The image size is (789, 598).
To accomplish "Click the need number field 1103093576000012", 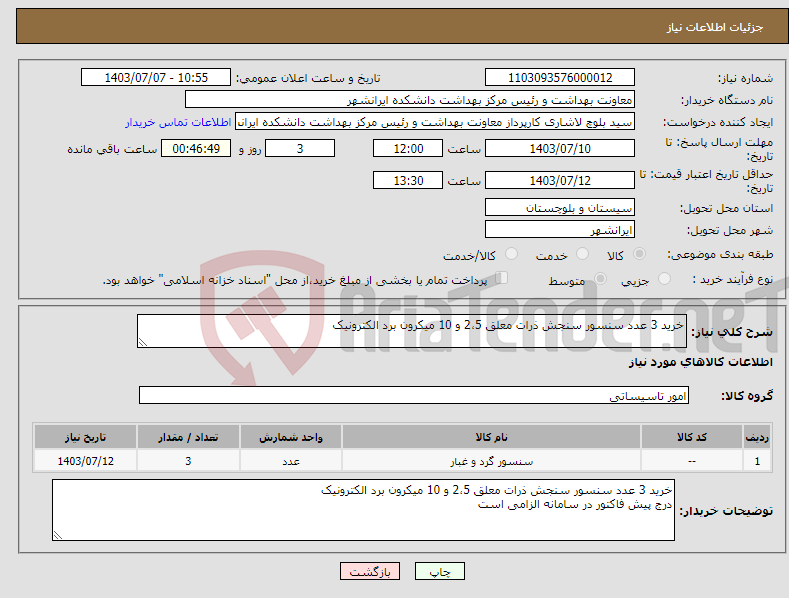I will 560,78.
